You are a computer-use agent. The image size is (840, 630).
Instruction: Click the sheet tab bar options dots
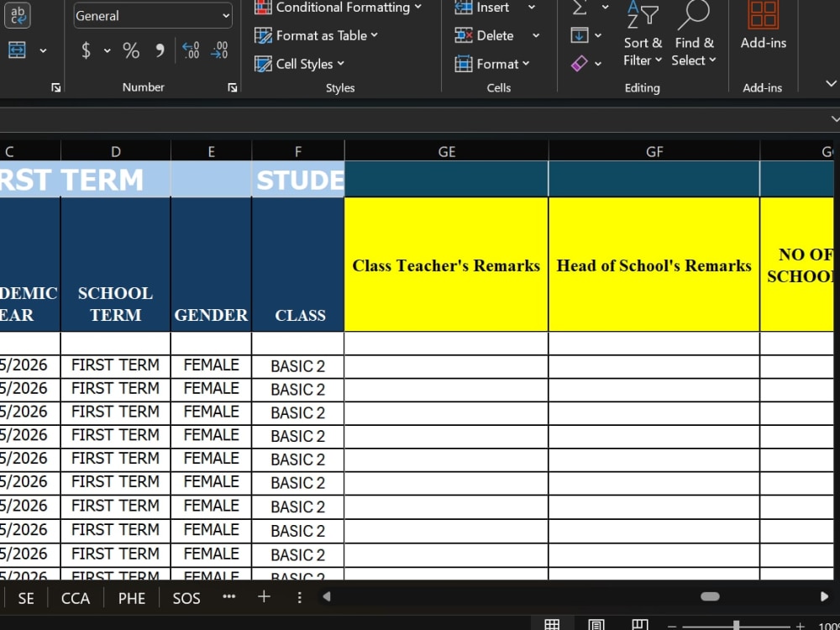pyautogui.click(x=300, y=597)
